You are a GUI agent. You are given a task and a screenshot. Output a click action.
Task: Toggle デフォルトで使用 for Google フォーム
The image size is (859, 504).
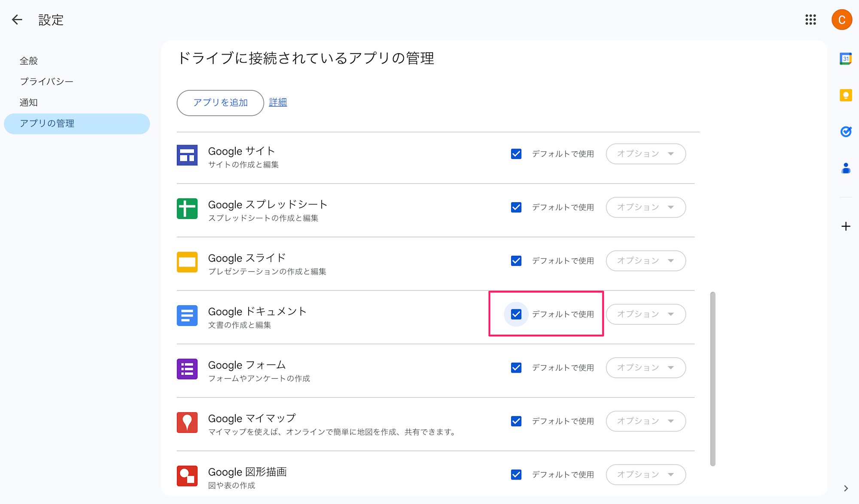point(516,367)
